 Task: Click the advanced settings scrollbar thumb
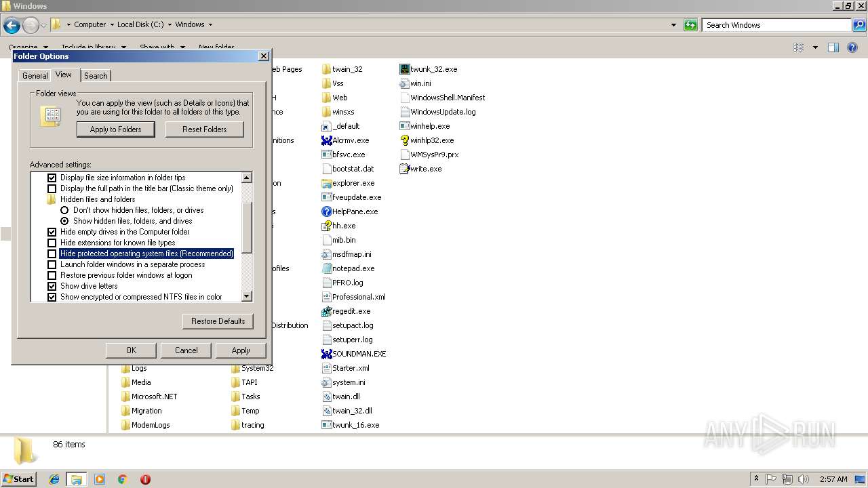pos(247,227)
